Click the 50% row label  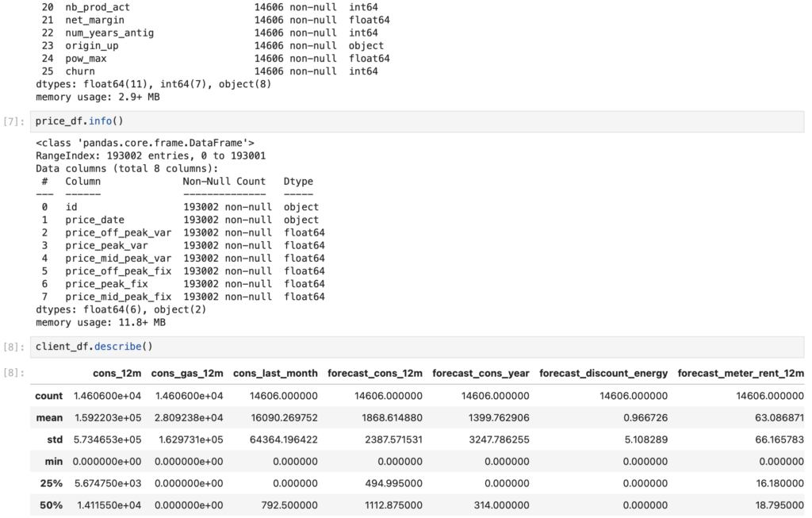(x=52, y=505)
